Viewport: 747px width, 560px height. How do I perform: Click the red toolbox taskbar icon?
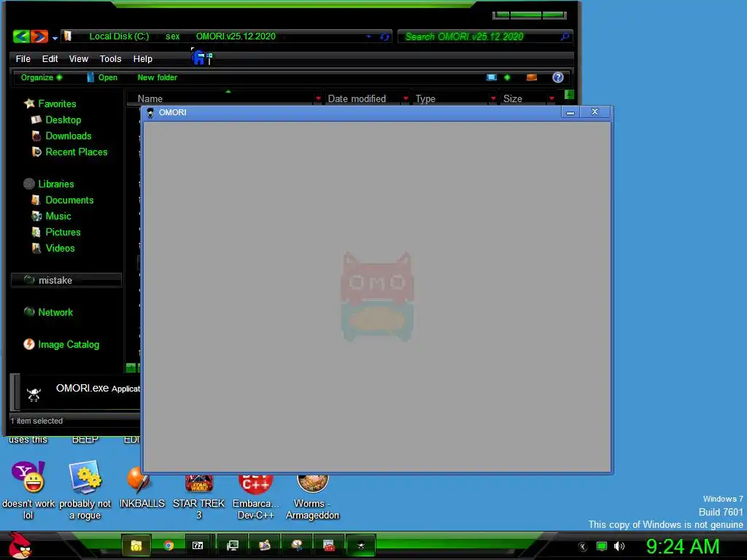click(329, 545)
